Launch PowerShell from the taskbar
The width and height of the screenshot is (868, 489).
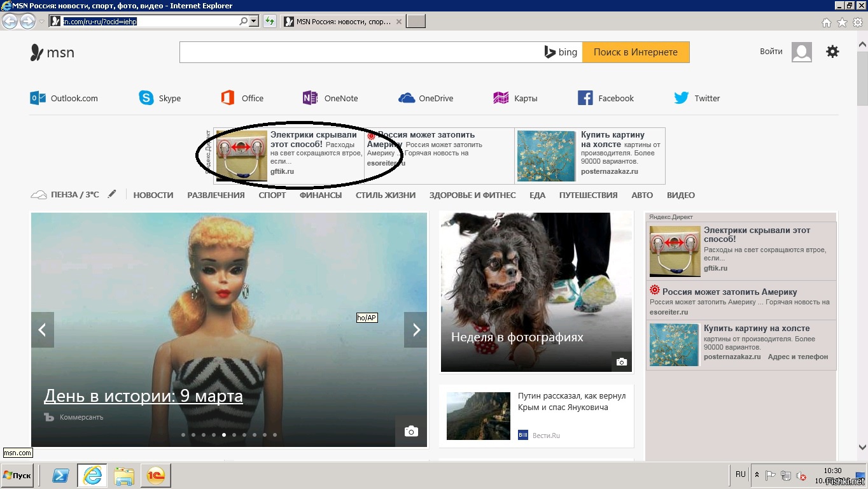pyautogui.click(x=60, y=476)
